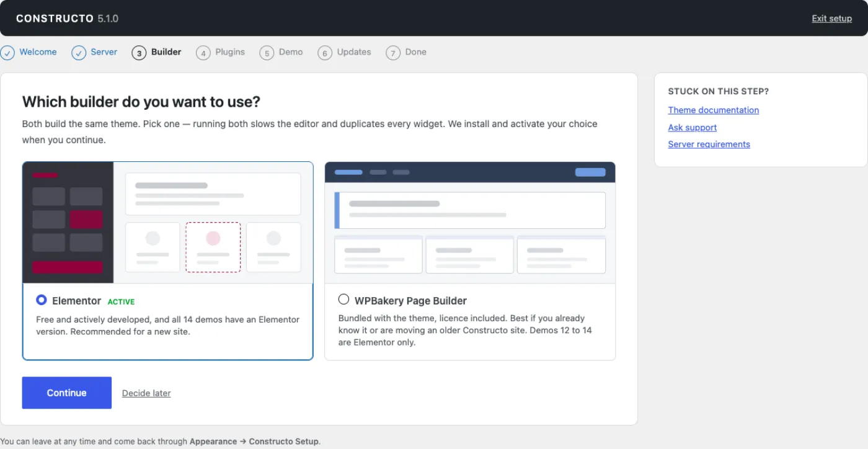Click the WPBakery Page Builder title

click(410, 301)
